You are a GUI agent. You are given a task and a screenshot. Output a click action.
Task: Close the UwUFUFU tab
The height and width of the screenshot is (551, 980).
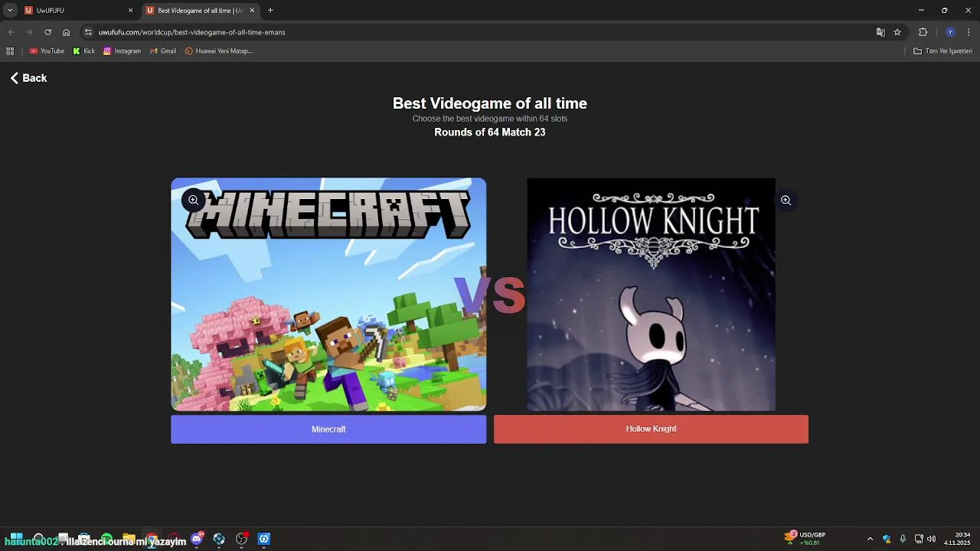(x=130, y=11)
